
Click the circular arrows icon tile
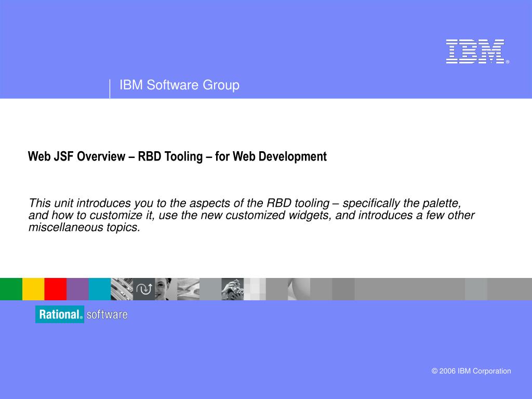click(144, 289)
